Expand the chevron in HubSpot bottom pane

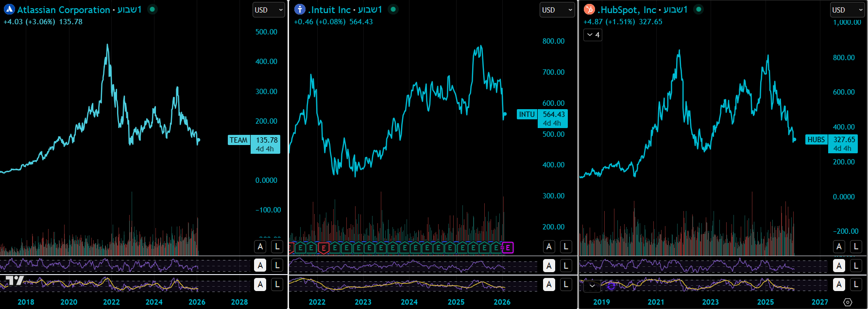pos(592,286)
